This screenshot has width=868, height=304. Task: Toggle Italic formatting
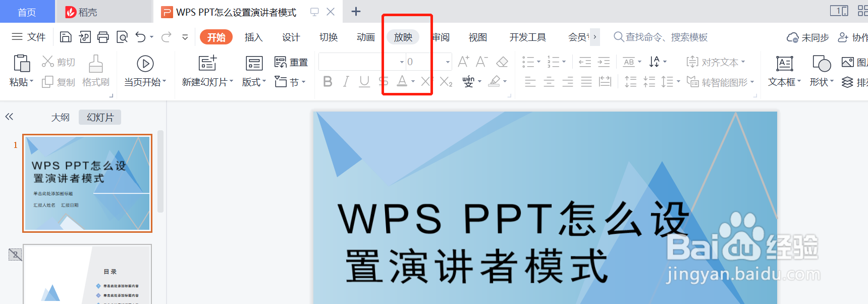click(346, 81)
